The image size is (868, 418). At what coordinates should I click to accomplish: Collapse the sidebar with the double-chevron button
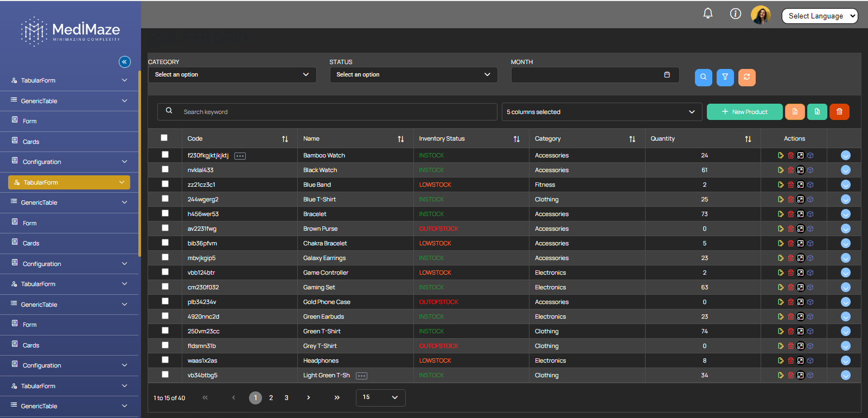(125, 62)
